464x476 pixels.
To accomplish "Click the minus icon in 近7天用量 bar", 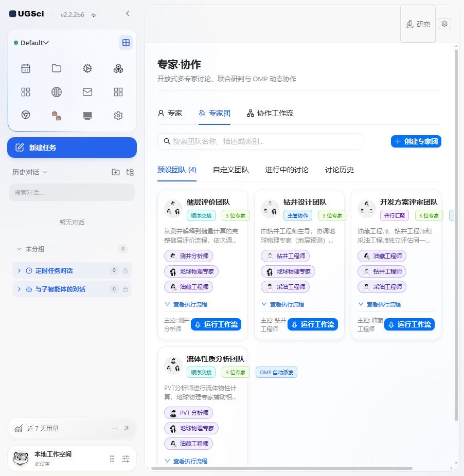I will tap(115, 429).
